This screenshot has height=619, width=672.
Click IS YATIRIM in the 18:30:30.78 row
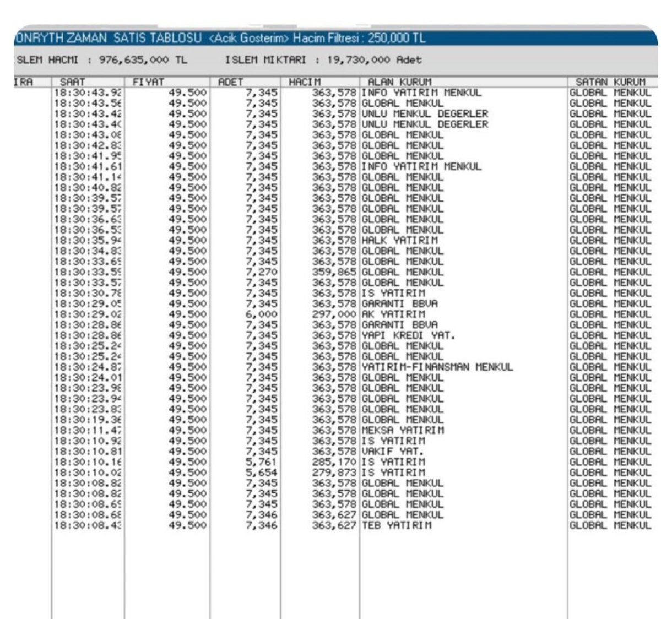tap(393, 293)
